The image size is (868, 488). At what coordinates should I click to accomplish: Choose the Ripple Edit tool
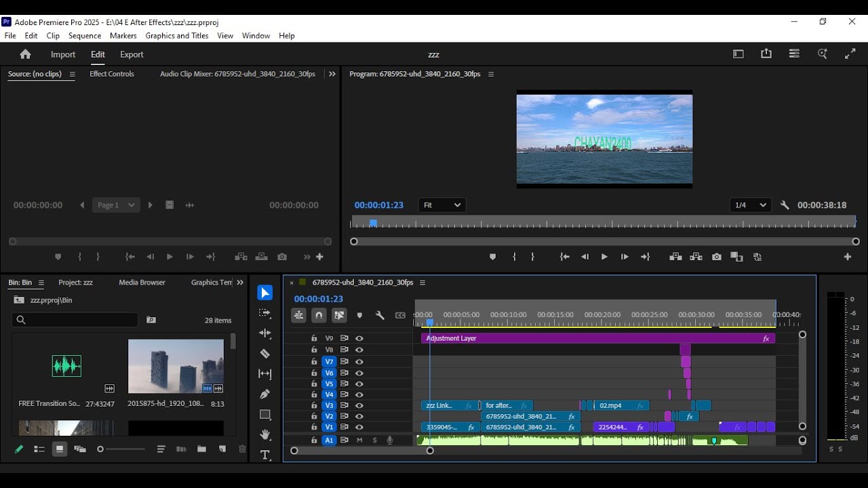[x=265, y=333]
